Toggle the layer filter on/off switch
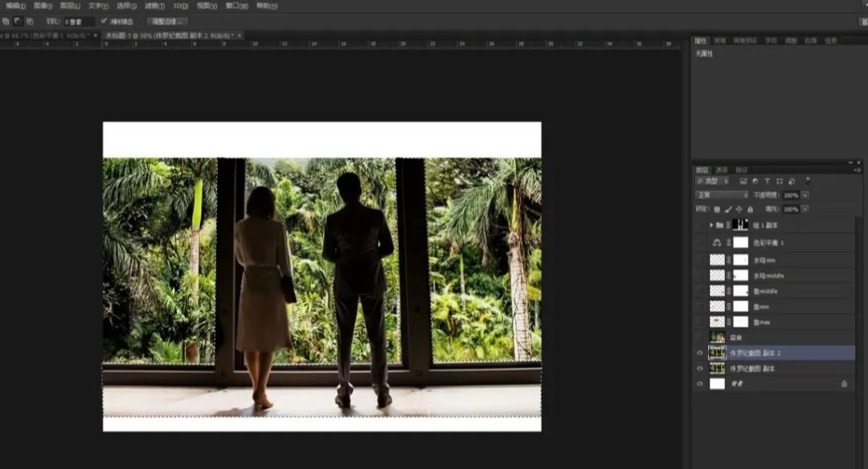Screen dimensions: 868x469 (809, 181)
